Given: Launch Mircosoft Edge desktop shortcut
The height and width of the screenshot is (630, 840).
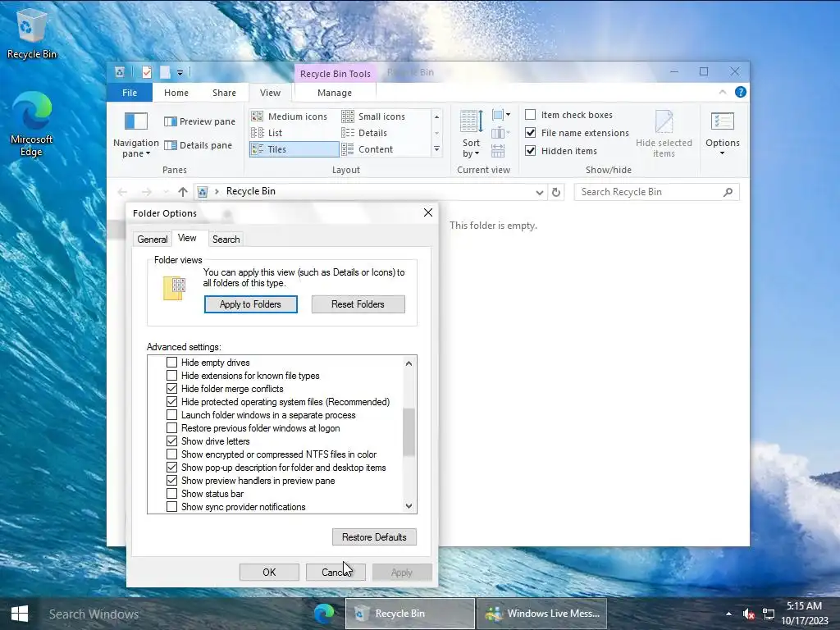Looking at the screenshot, I should [32, 125].
